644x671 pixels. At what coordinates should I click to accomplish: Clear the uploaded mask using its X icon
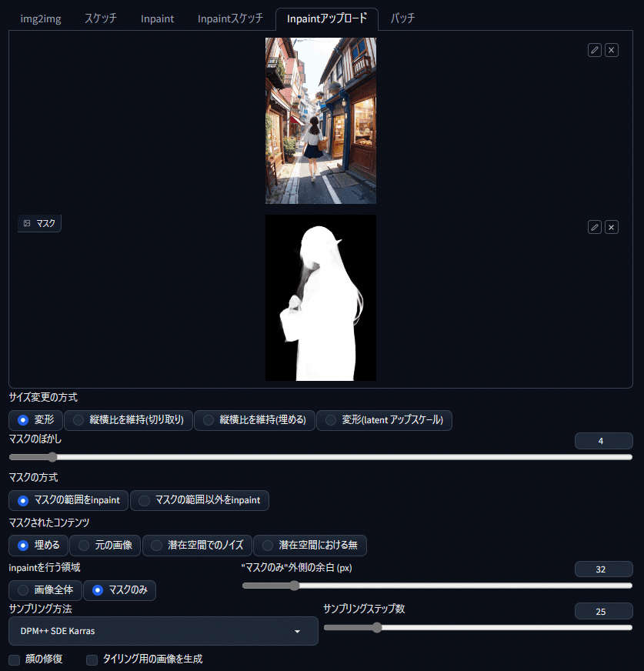[x=612, y=227]
